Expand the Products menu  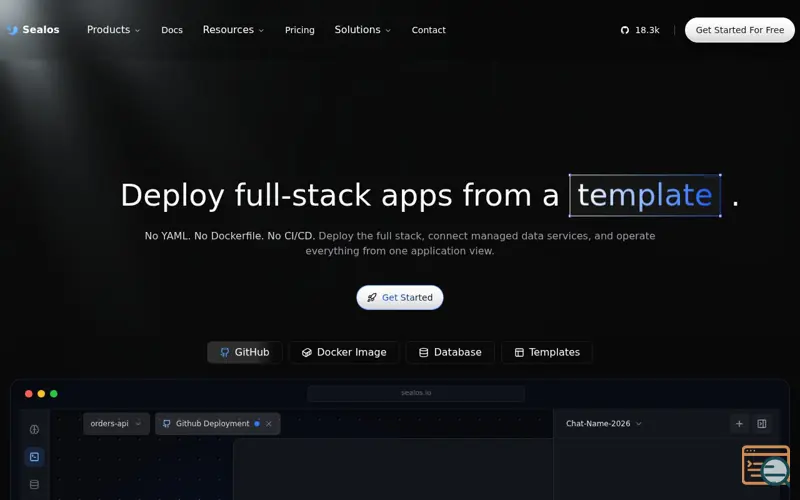click(113, 30)
